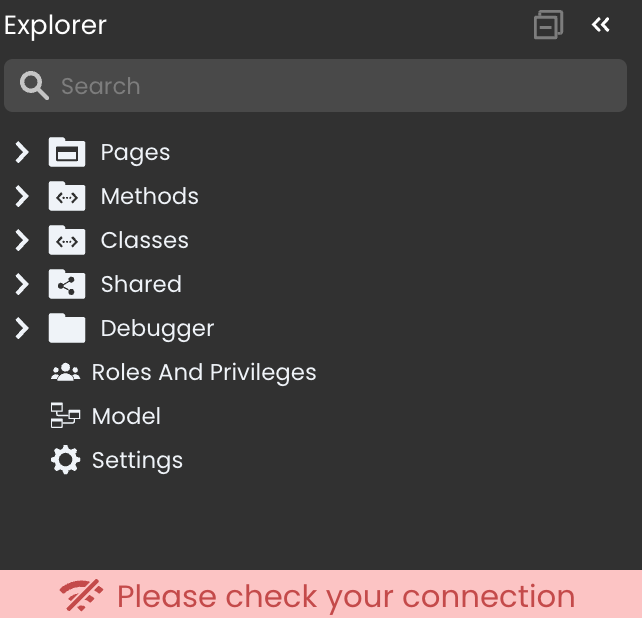
Task: Click the magnifying glass search icon
Action: 34,86
